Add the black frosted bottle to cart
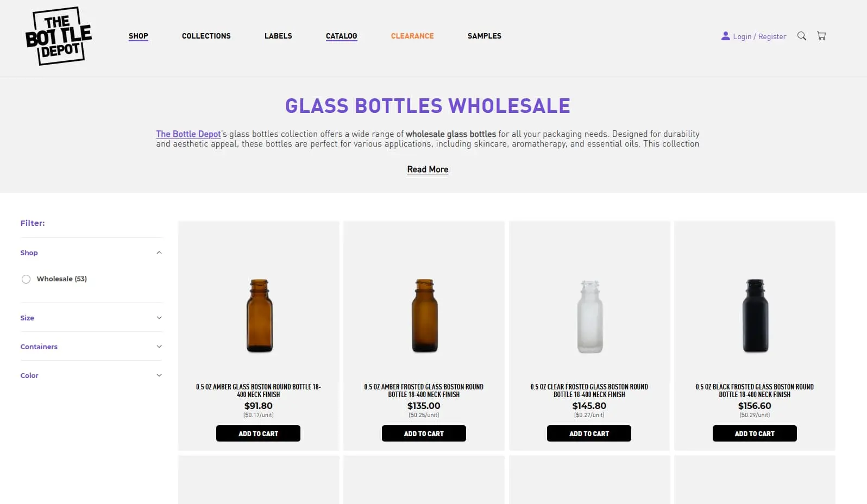This screenshot has width=867, height=504. click(x=755, y=433)
